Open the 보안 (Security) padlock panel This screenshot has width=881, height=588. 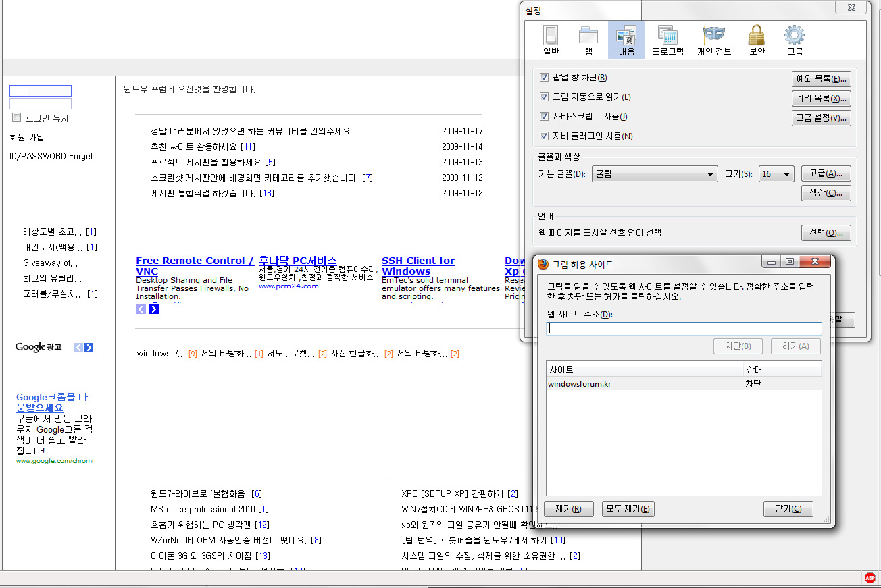[757, 40]
